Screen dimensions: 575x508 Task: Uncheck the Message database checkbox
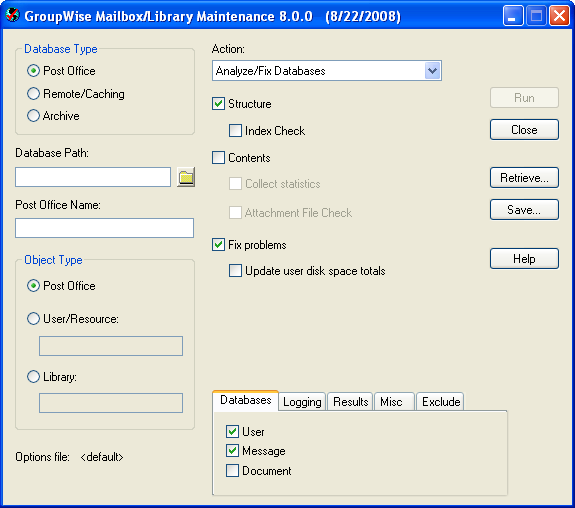point(232,450)
